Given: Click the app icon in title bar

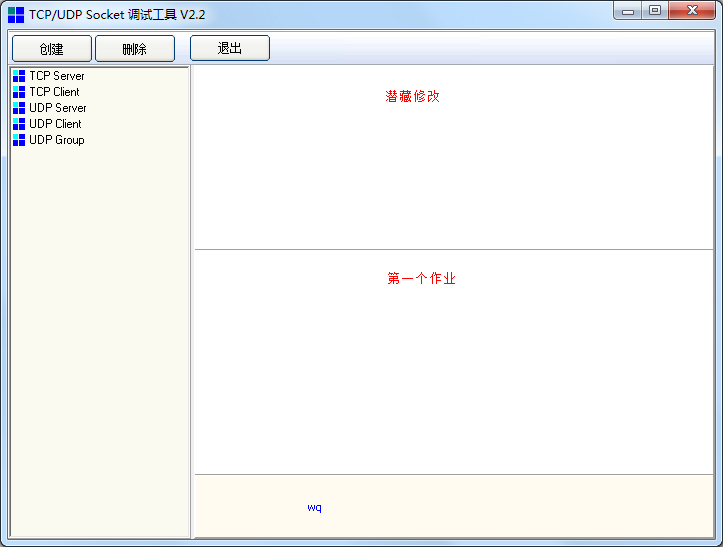Looking at the screenshot, I should tap(16, 15).
